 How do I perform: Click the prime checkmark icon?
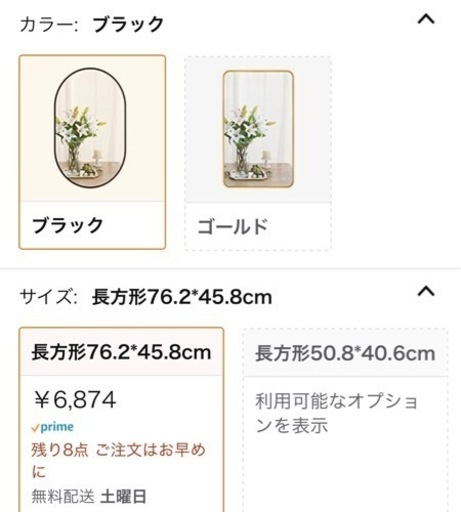pyautogui.click(x=35, y=428)
